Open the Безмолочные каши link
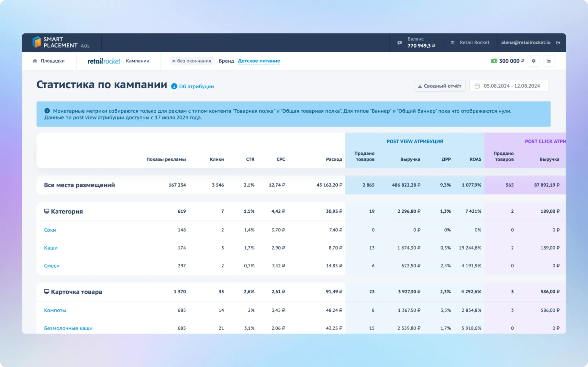This screenshot has width=588, height=367. (68, 328)
